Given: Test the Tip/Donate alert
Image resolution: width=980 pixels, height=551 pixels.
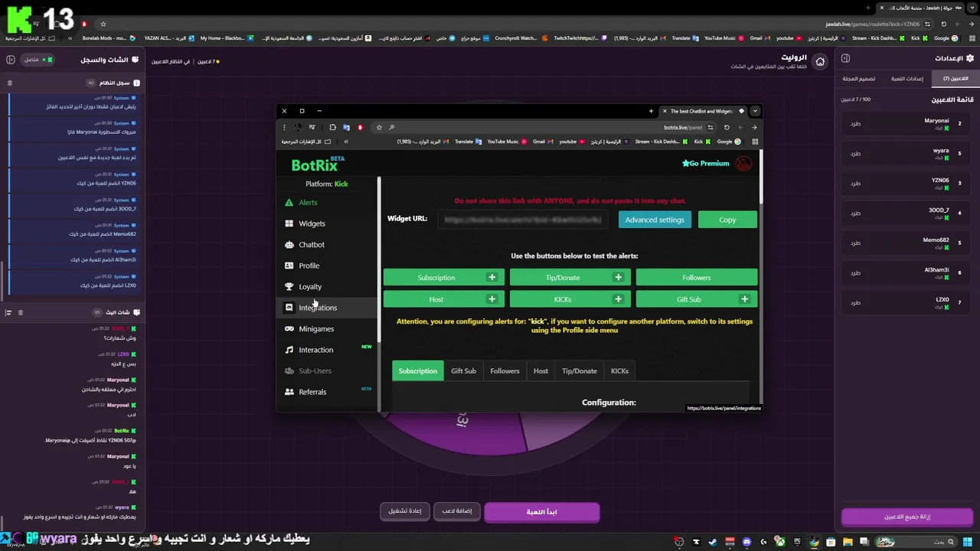Looking at the screenshot, I should 563,278.
